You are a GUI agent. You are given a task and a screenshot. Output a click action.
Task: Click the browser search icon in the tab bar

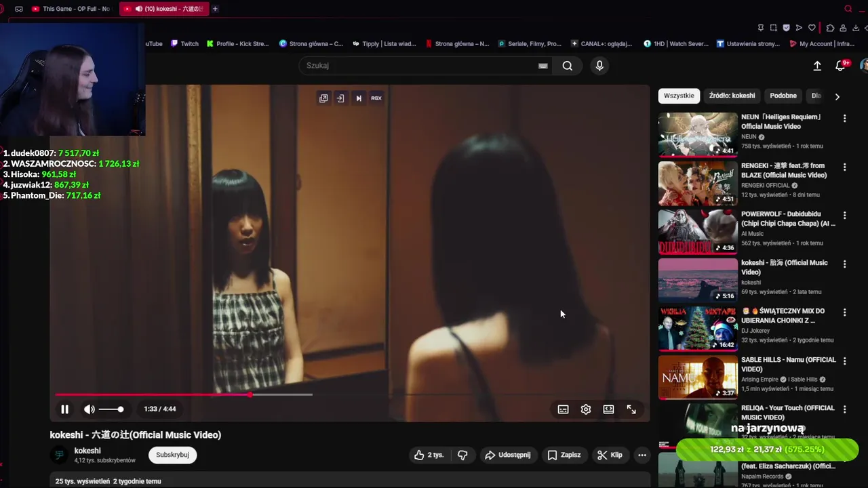pyautogui.click(x=848, y=9)
